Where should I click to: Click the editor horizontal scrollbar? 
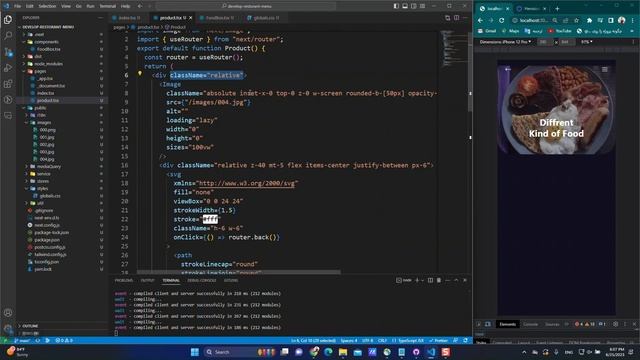point(239,272)
